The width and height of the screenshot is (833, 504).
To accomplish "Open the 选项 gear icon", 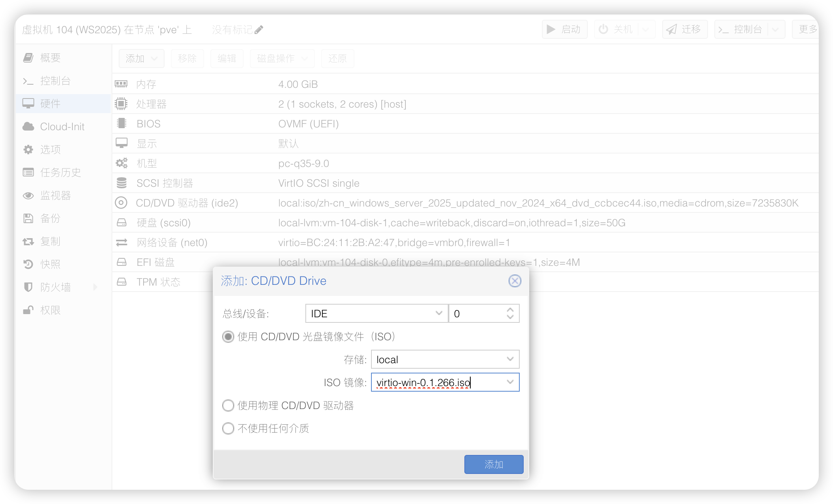I will [x=28, y=150].
